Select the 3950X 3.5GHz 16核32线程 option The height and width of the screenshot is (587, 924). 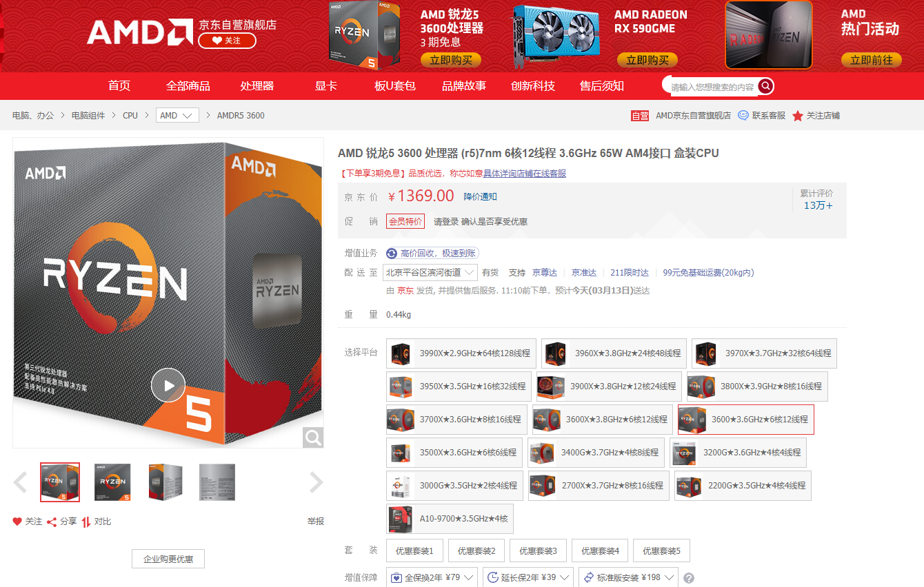tap(459, 387)
